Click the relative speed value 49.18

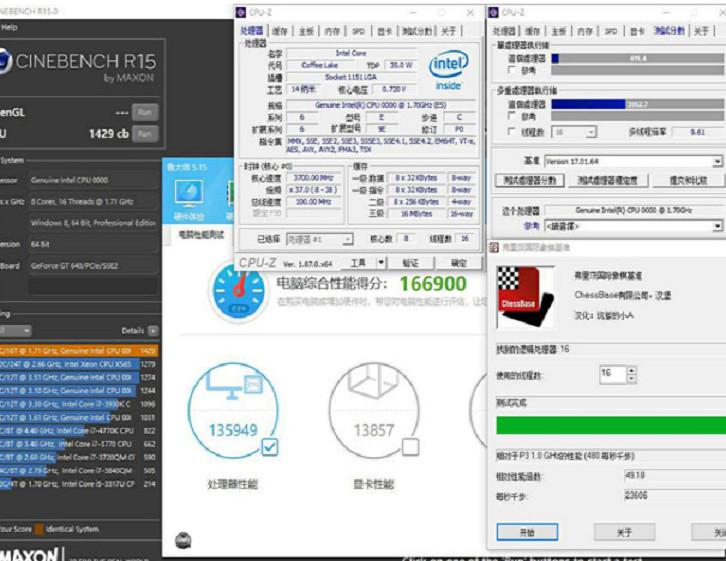pos(634,475)
